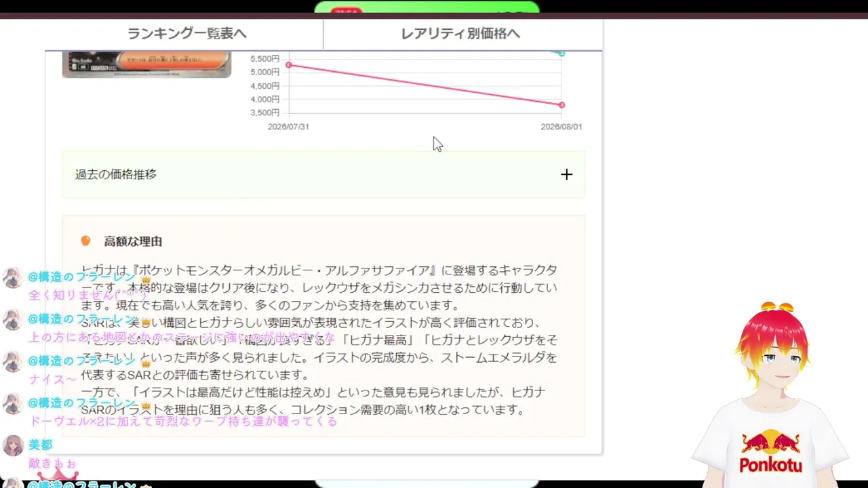Click the username 美都 in chat
This screenshot has height=488, width=868.
pyautogui.click(x=40, y=445)
